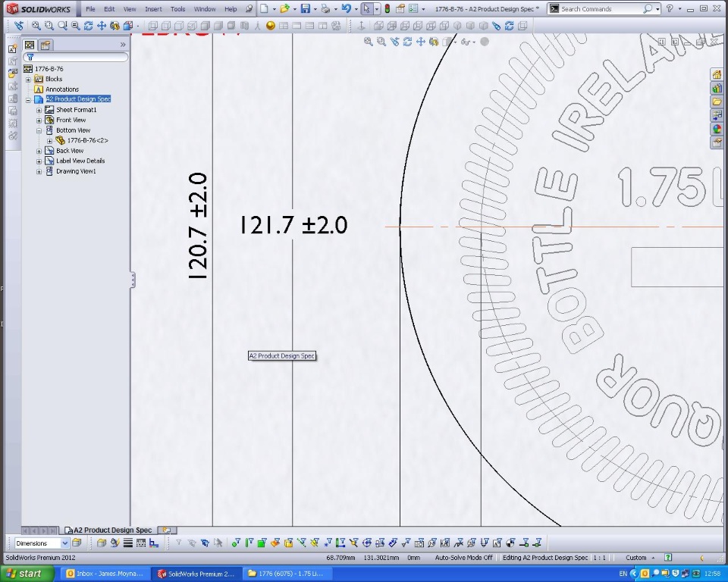728x582 pixels.
Task: Open the Window menu
Action: [x=204, y=9]
